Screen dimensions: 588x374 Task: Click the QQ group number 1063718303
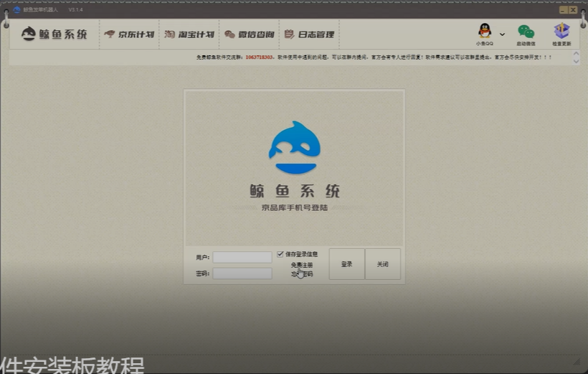[x=259, y=57]
